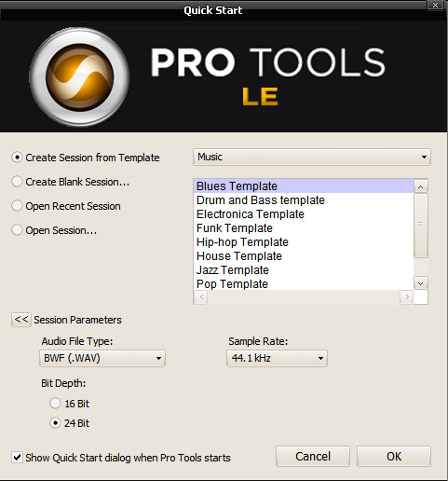Image resolution: width=448 pixels, height=481 pixels.
Task: Click the template list scroll down arrow
Action: click(421, 283)
